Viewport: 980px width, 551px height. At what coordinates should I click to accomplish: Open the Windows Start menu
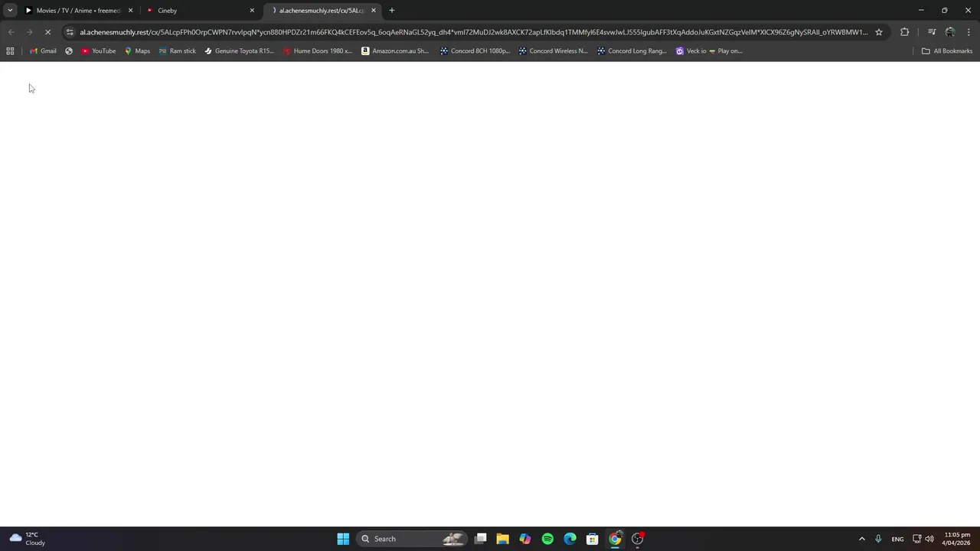tap(343, 539)
